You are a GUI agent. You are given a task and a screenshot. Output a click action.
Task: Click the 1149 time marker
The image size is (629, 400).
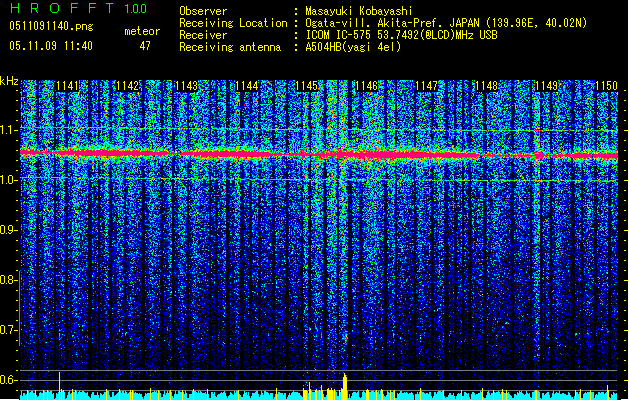point(546,86)
